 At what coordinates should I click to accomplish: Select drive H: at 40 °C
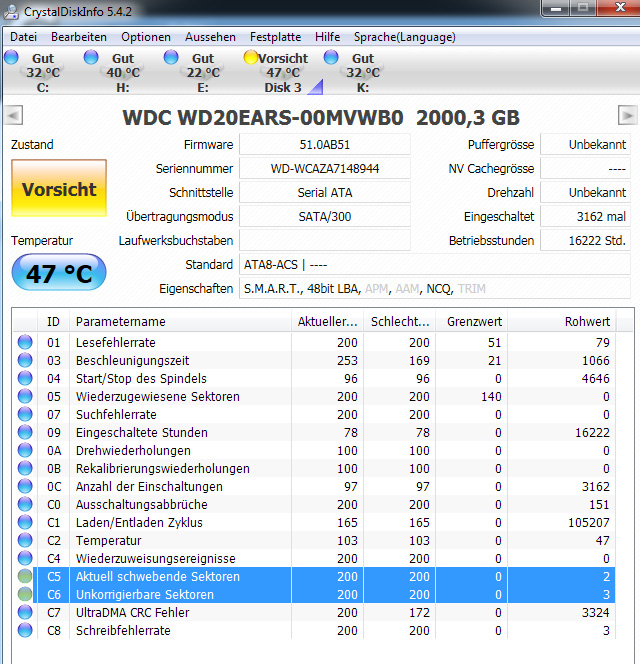coord(114,72)
